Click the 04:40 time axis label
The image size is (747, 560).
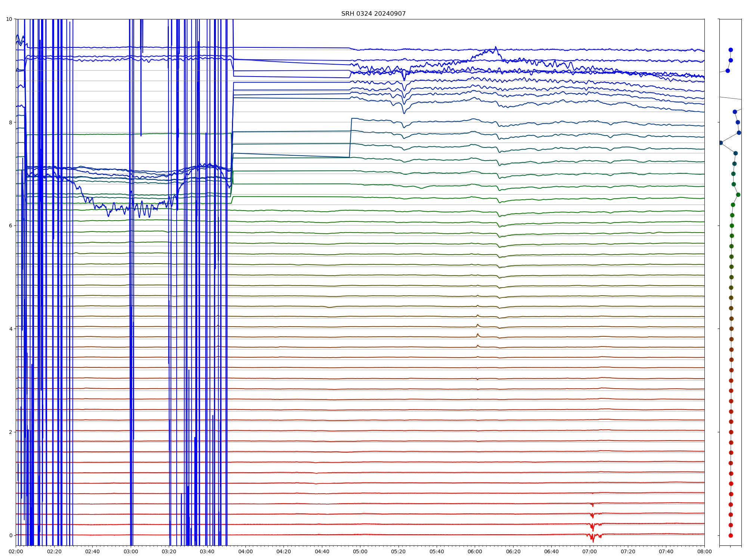point(322,551)
